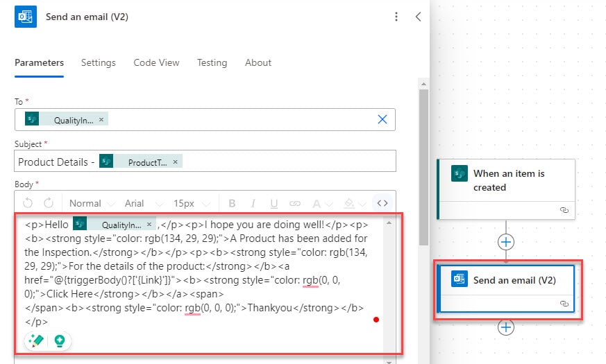Clear the To field with the blue X
This screenshot has height=364, width=606.
(x=382, y=119)
